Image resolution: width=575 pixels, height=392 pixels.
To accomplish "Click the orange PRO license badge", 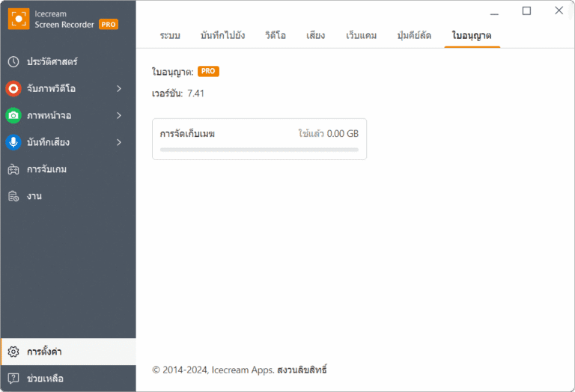I will tap(208, 71).
